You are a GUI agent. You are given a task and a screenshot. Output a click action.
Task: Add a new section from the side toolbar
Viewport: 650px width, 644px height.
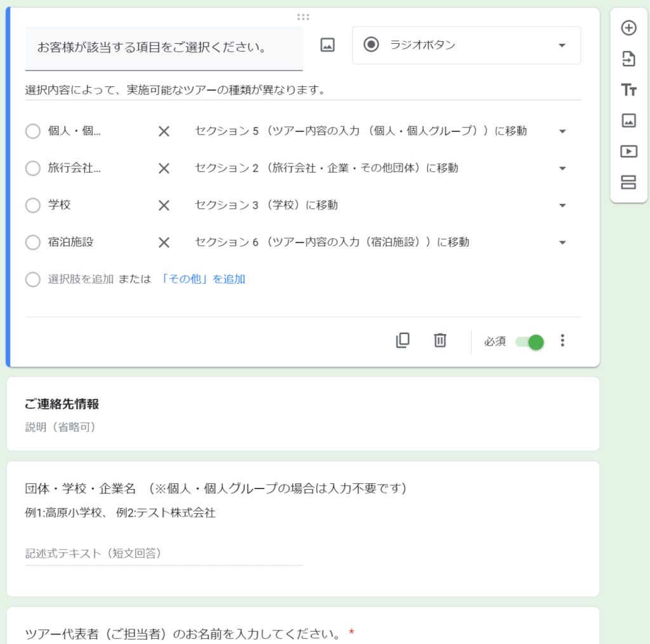[x=628, y=183]
